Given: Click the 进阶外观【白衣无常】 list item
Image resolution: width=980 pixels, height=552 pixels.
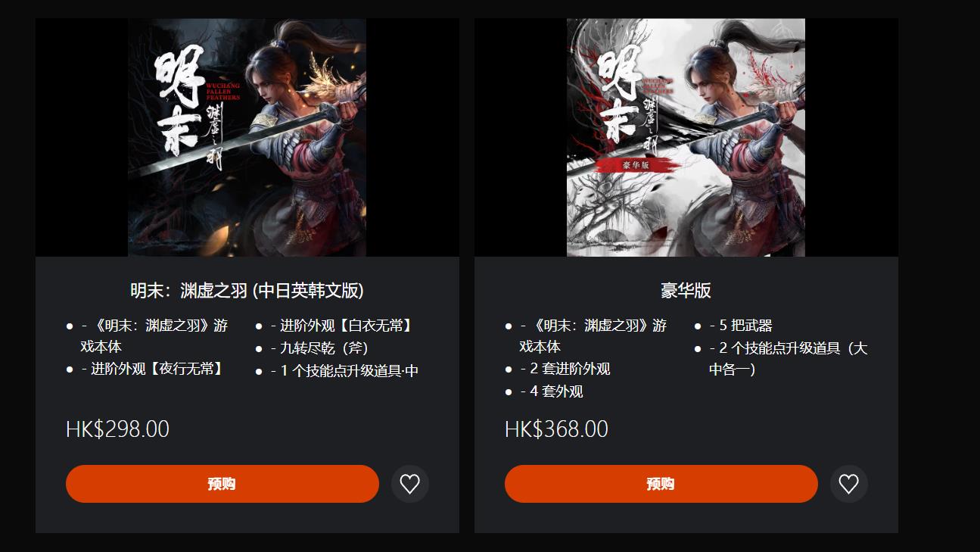Looking at the screenshot, I should click(x=341, y=326).
